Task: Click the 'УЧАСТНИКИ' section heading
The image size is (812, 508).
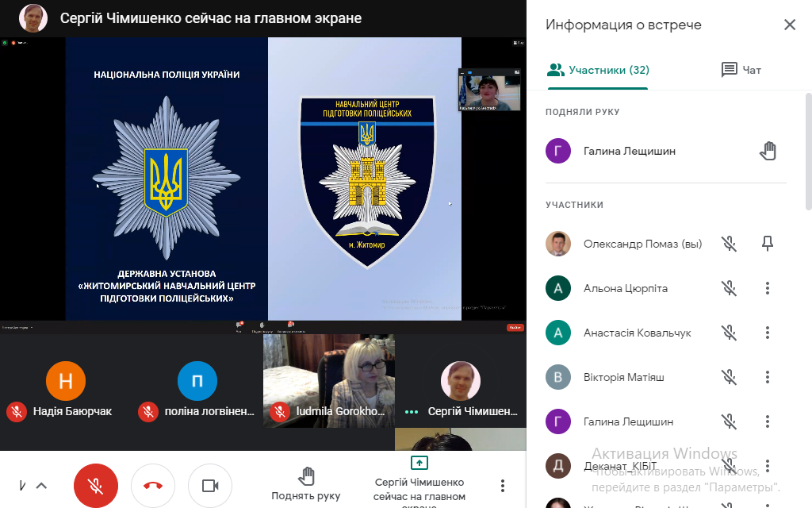Action: pos(574,205)
